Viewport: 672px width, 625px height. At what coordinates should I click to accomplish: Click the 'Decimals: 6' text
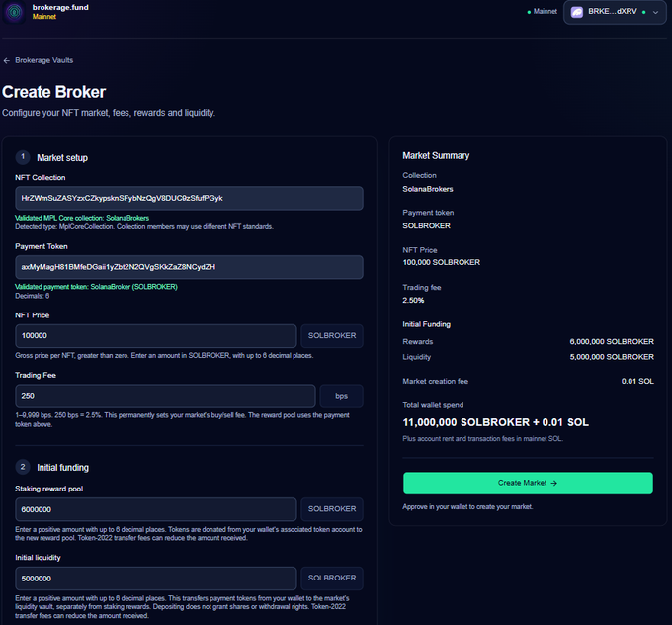33,296
